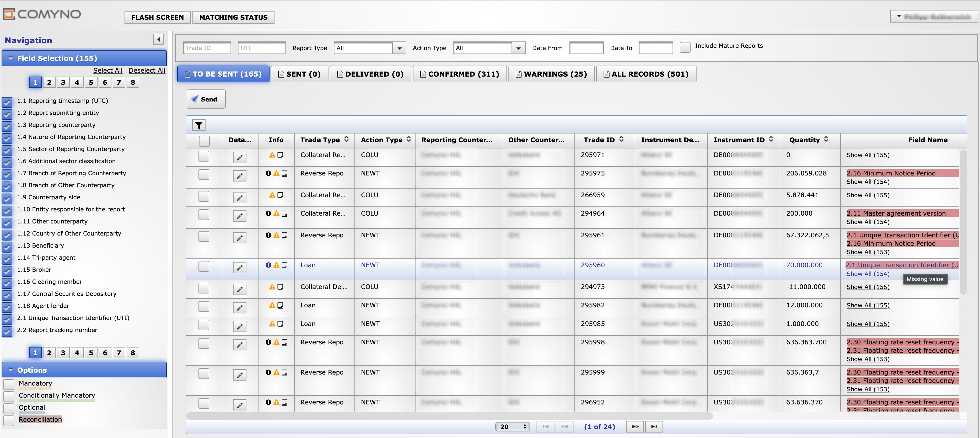Sort by Instrument ID column arrows
Image resolution: width=980 pixels, height=438 pixels.
point(771,139)
